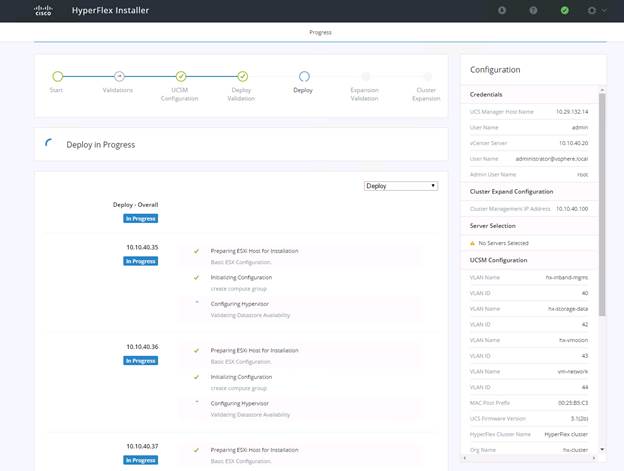This screenshot has width=624, height=471.
Task: Click the checkmark for Preparing ESXi Host on 10.10.40.37
Action: tap(196, 450)
